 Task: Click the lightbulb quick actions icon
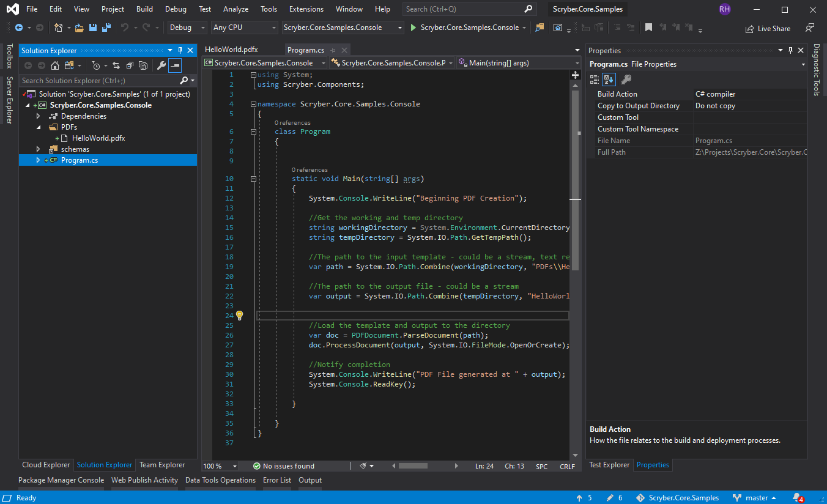pyautogui.click(x=239, y=316)
